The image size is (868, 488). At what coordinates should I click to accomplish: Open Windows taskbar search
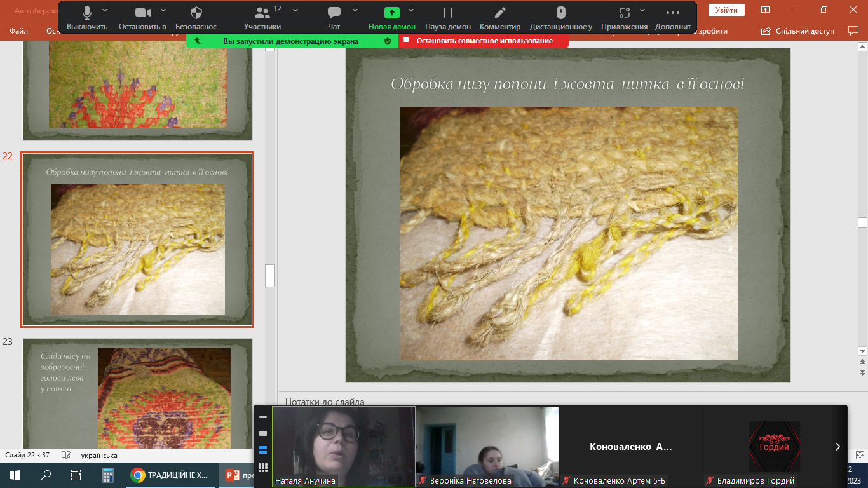pos(46,475)
